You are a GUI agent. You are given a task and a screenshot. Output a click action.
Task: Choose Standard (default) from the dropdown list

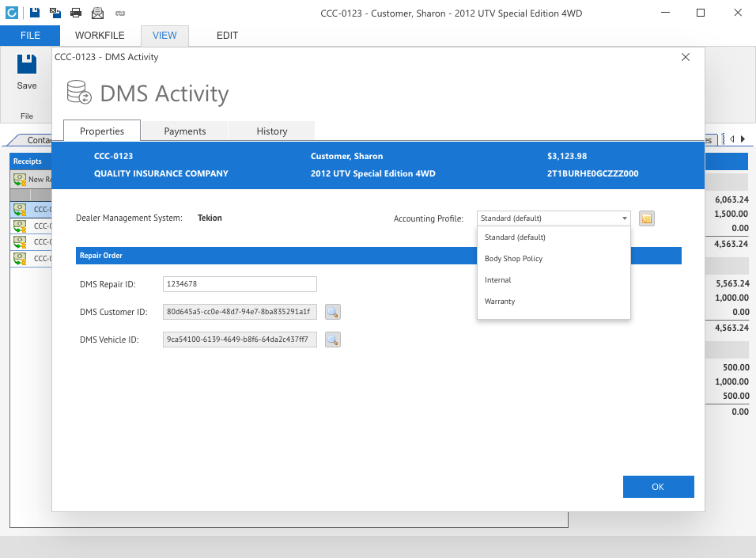pyautogui.click(x=554, y=237)
